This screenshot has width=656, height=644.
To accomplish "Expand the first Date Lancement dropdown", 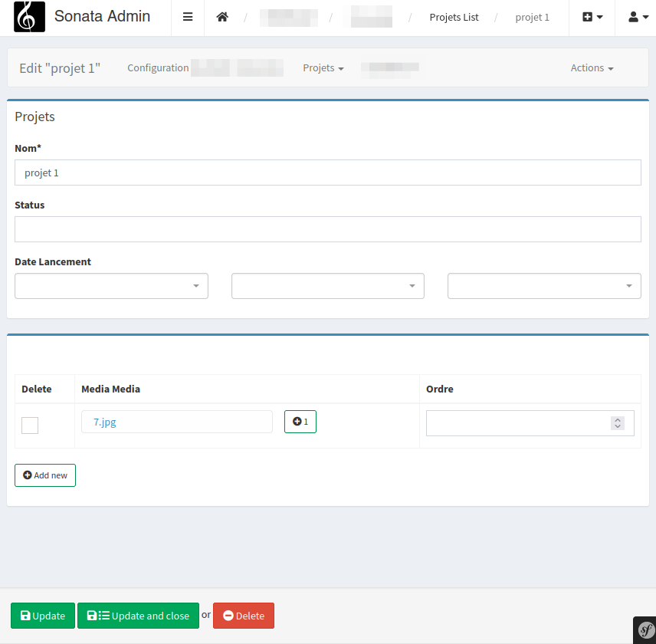I will 112,286.
